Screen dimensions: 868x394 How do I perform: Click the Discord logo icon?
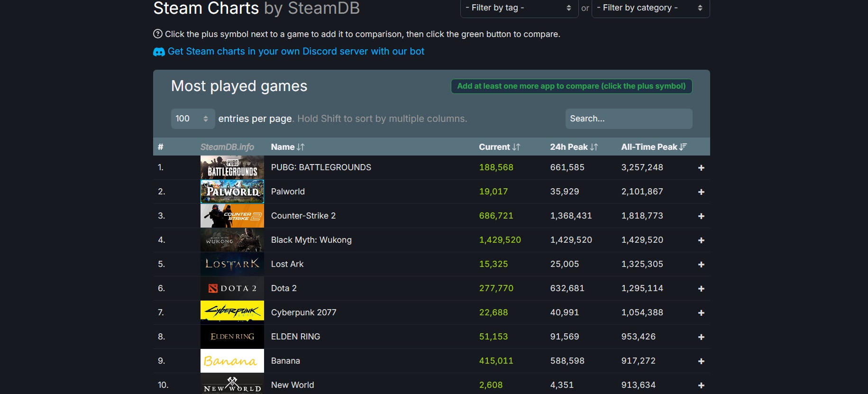click(159, 52)
